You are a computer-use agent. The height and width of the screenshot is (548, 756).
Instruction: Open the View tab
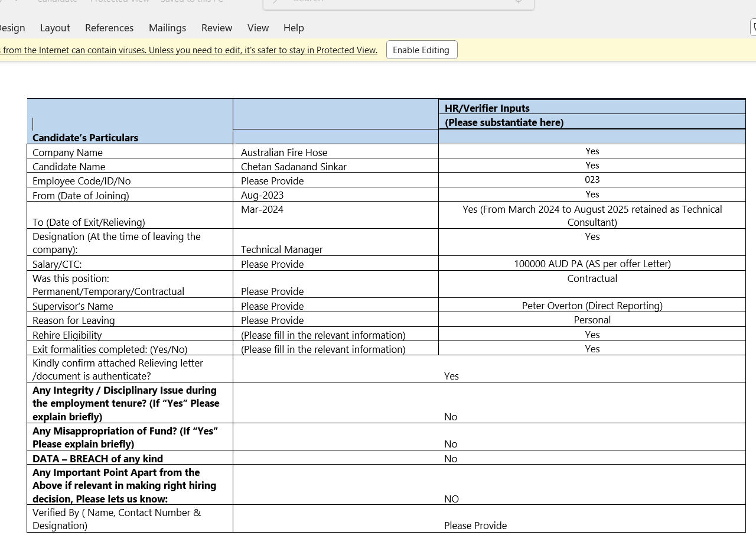pyautogui.click(x=258, y=28)
